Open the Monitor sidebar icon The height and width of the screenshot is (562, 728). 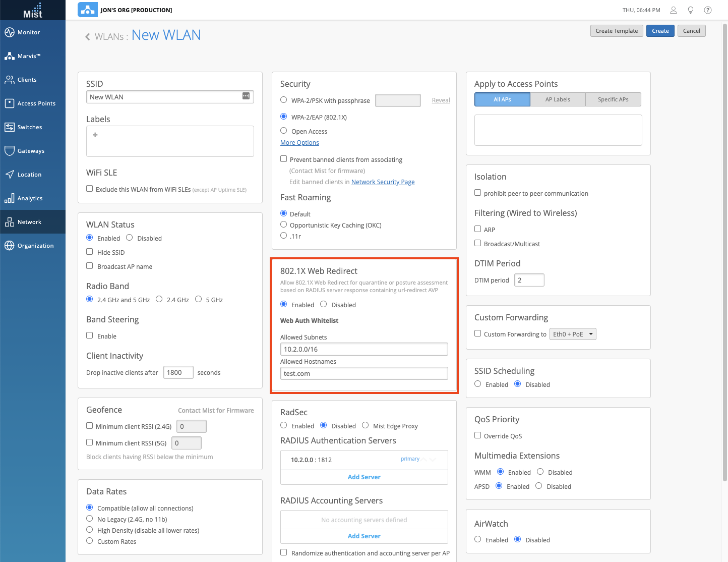click(9, 32)
